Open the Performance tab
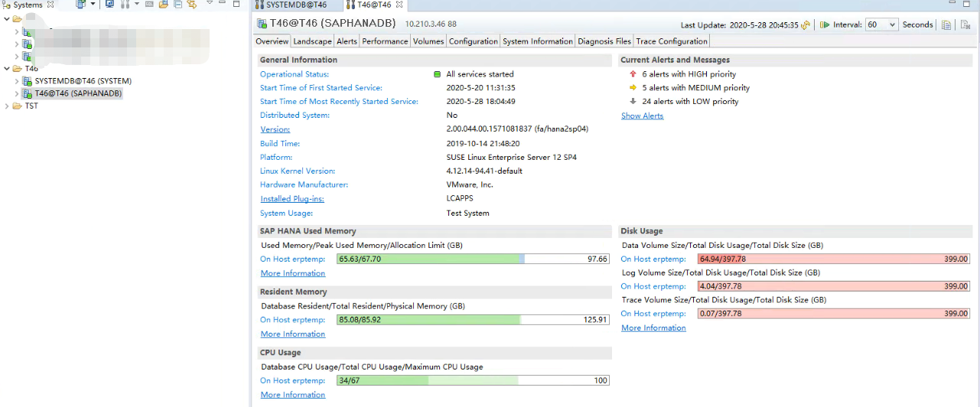The width and height of the screenshot is (980, 407). click(x=385, y=41)
